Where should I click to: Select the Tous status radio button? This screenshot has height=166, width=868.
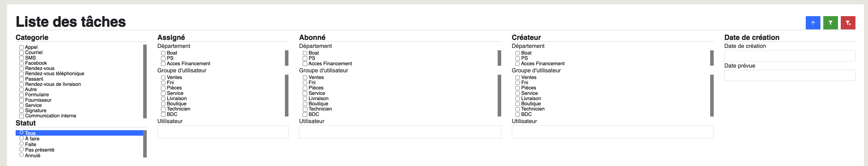[x=21, y=133]
